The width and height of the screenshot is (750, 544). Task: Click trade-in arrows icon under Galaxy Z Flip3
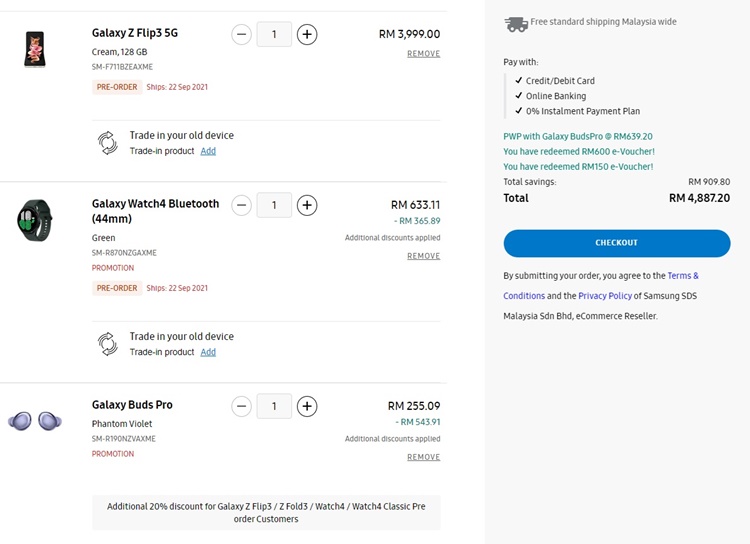coord(108,143)
